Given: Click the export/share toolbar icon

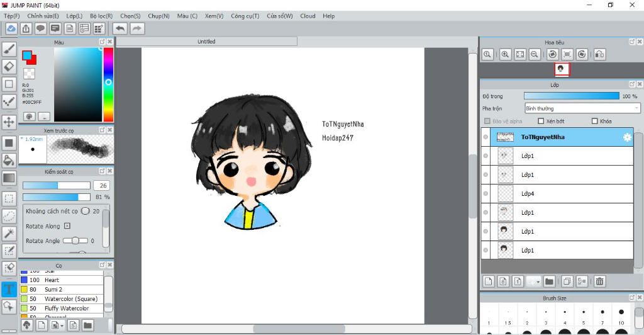Looking at the screenshot, I should pos(26,28).
